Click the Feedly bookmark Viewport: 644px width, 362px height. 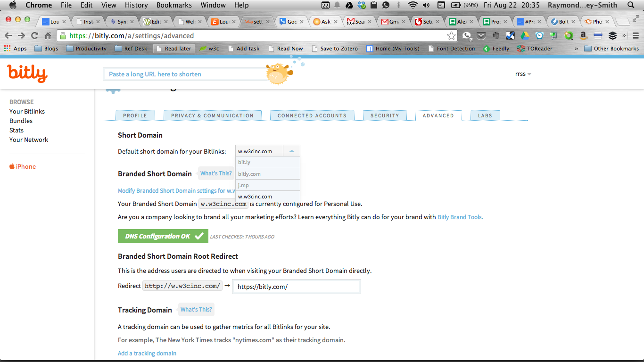point(496,49)
